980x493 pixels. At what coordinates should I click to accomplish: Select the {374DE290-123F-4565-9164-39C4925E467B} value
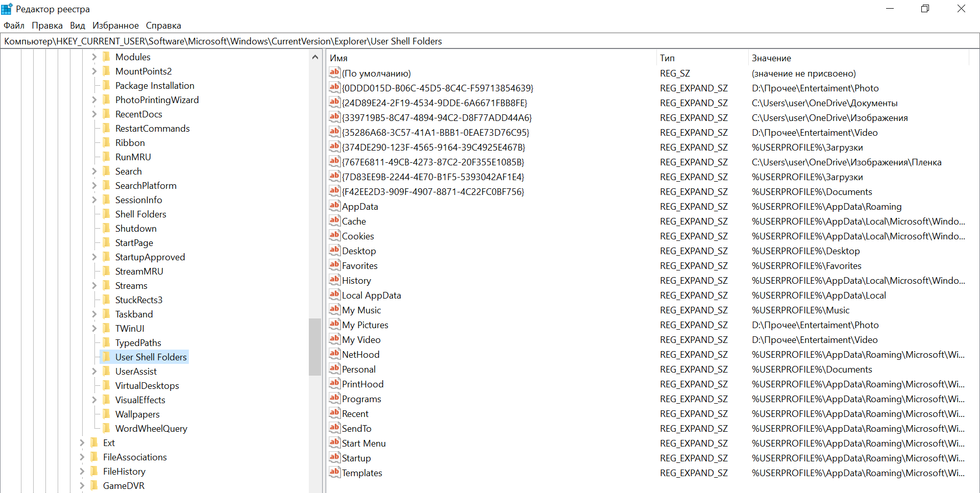433,147
